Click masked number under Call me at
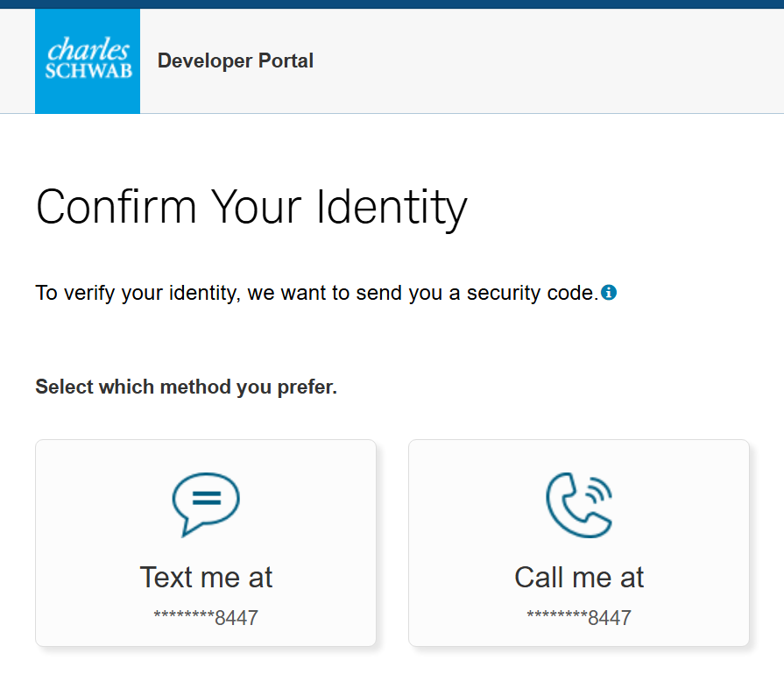This screenshot has width=784, height=682. [579, 618]
